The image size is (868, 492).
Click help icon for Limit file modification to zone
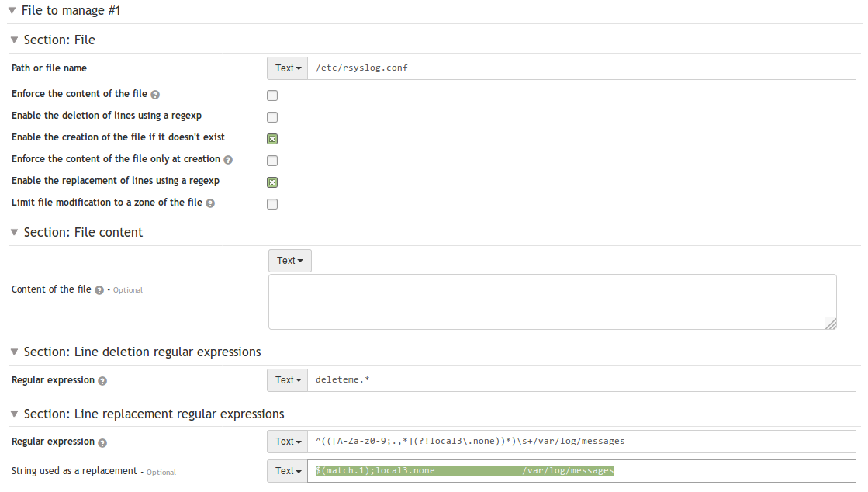pos(210,203)
